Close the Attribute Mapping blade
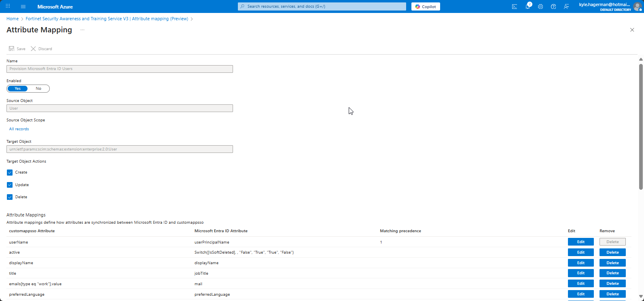 coord(632,30)
